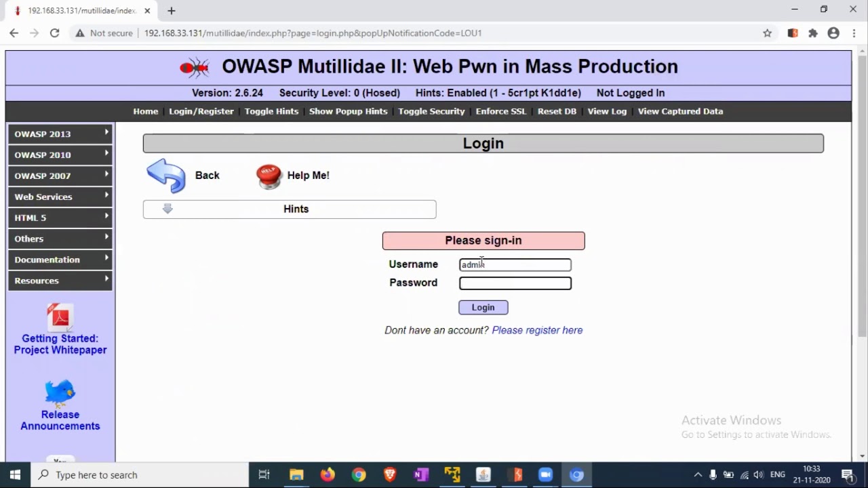This screenshot has height=488, width=868.
Task: Open Getting Started: Project Whitepaper link
Action: click(60, 344)
